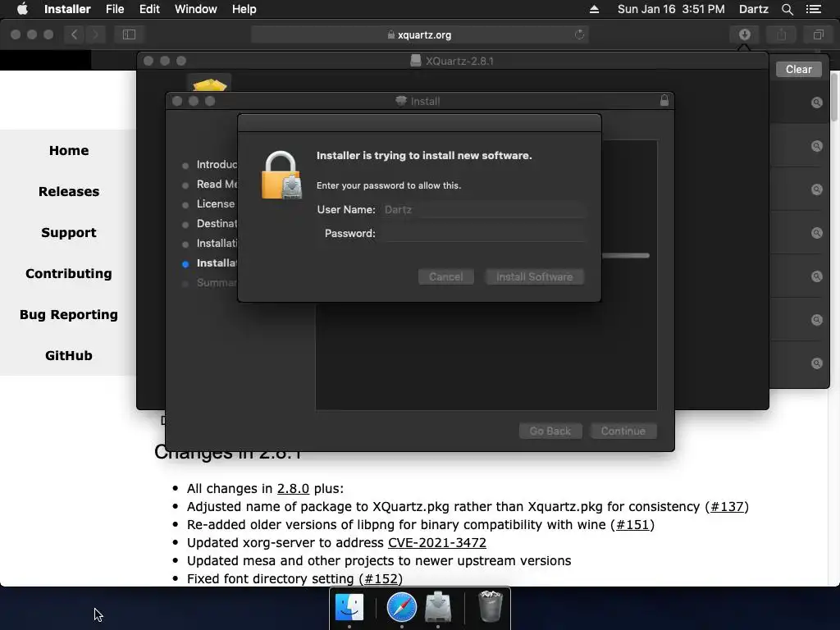This screenshot has height=630, width=840.
Task: Open issue #152 link
Action: [x=381, y=578]
